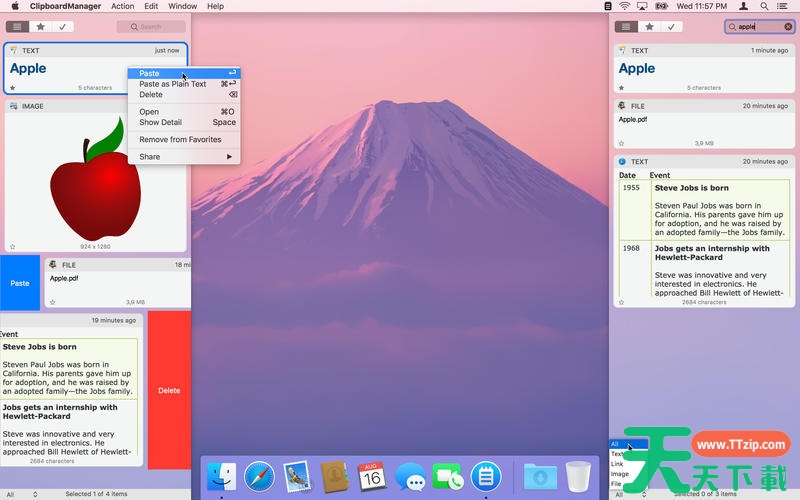Image resolution: width=800 pixels, height=500 pixels.
Task: Toggle favorites star filter in left panel toolbar
Action: 40,27
